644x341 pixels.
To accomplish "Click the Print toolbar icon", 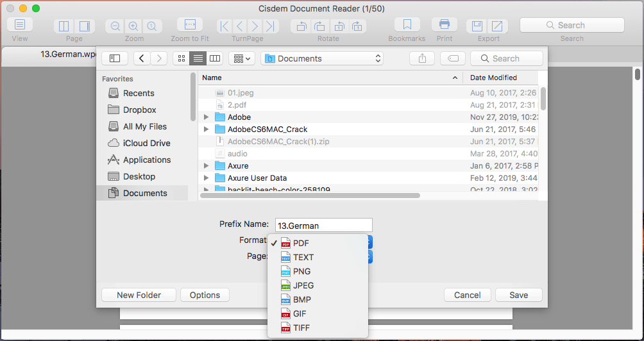I will pos(445,24).
